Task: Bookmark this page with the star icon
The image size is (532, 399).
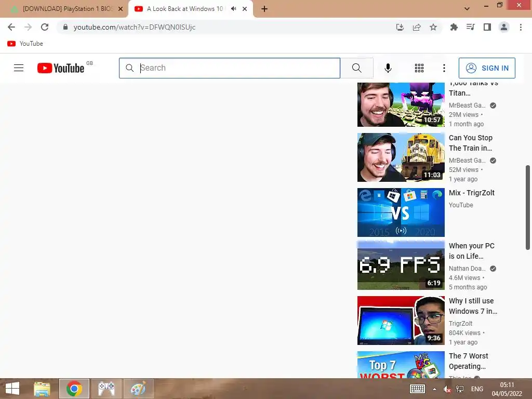Action: pyautogui.click(x=433, y=27)
